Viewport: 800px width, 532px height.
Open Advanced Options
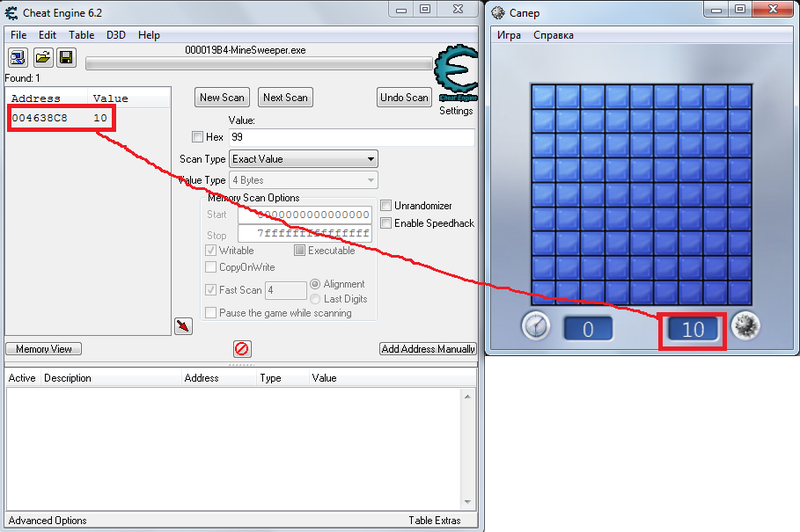click(x=47, y=521)
